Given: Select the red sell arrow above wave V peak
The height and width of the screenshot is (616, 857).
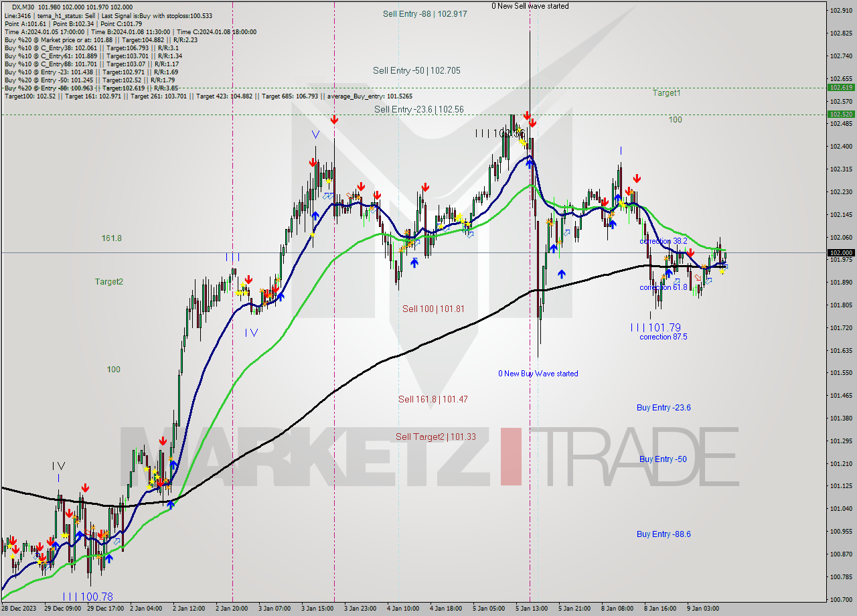Looking at the screenshot, I should pos(333,120).
